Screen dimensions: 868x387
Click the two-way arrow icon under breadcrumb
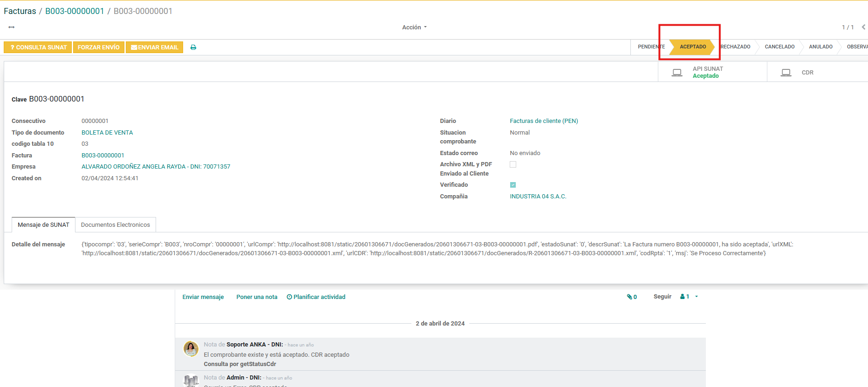[12, 27]
